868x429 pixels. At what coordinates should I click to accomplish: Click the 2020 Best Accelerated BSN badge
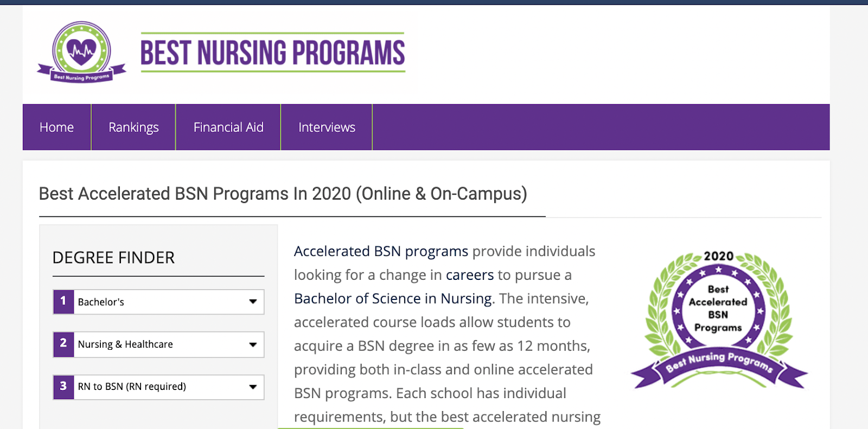[719, 319]
